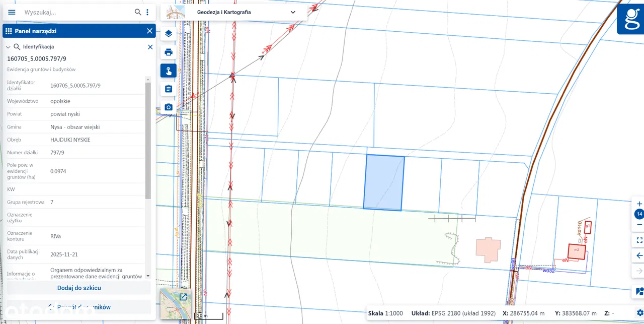This screenshot has height=324, width=644.
Task: Click the print map icon
Action: [169, 52]
